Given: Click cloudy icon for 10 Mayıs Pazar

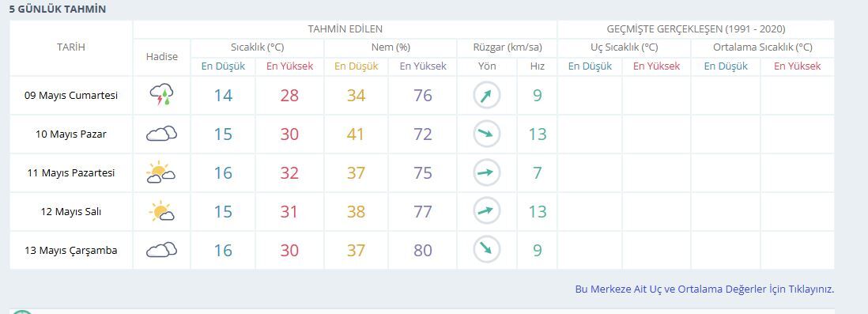Looking at the screenshot, I should [161, 134].
